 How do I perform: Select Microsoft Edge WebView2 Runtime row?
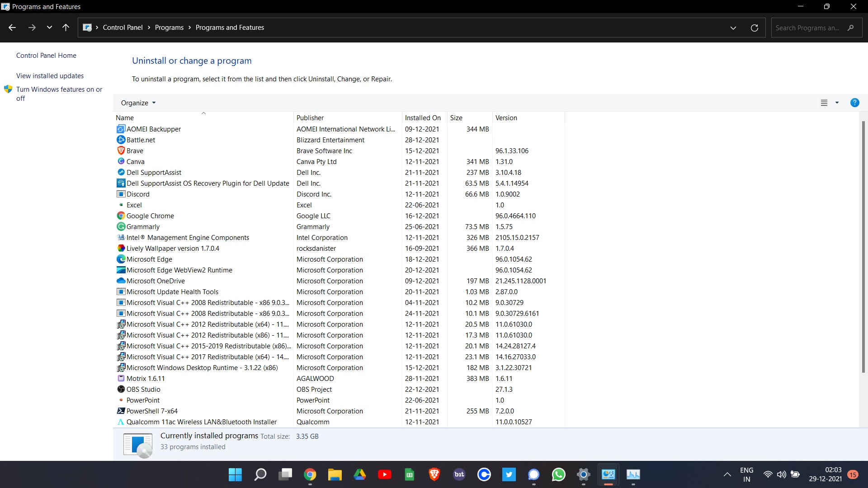(x=339, y=270)
